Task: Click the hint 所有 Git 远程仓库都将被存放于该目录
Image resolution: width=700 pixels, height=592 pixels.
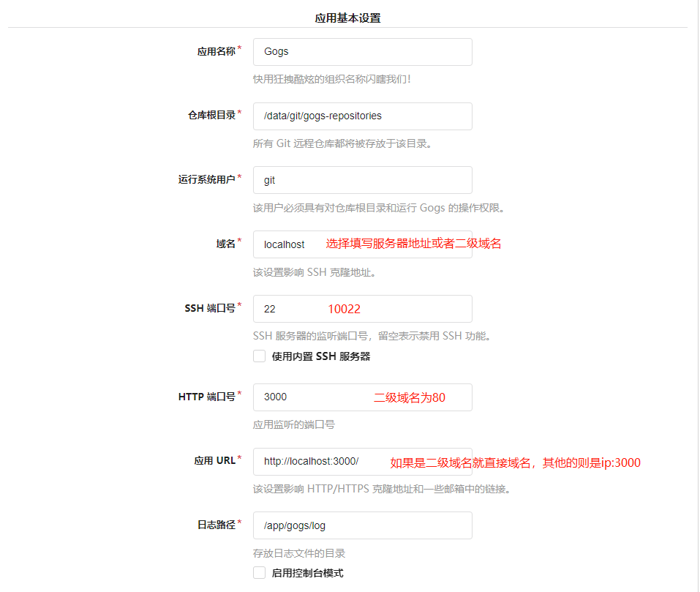Action: (x=342, y=143)
